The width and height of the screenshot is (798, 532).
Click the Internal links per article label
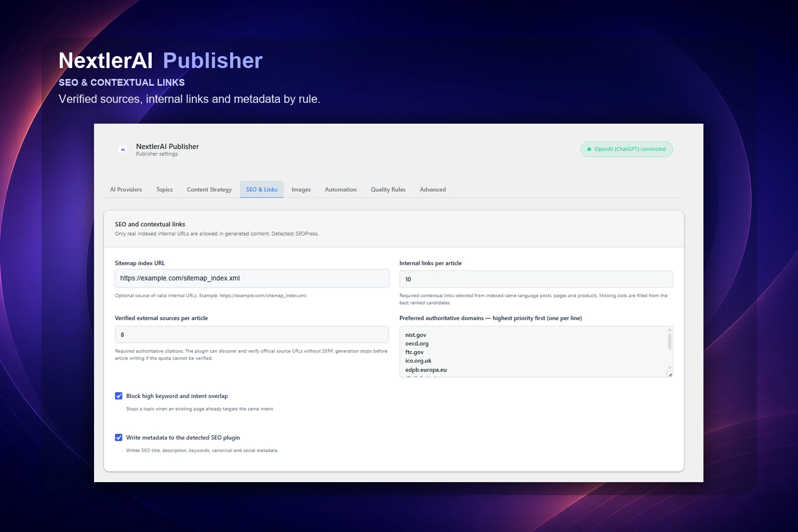(431, 263)
